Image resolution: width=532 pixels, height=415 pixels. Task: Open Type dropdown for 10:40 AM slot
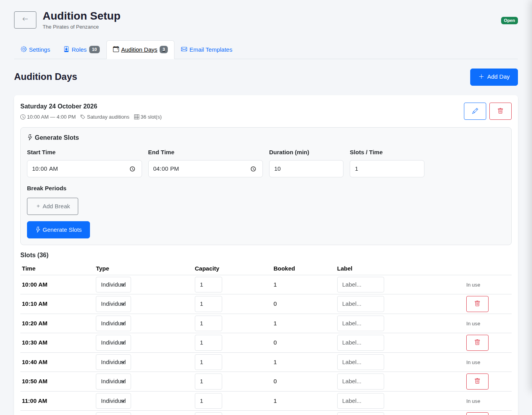coord(113,362)
